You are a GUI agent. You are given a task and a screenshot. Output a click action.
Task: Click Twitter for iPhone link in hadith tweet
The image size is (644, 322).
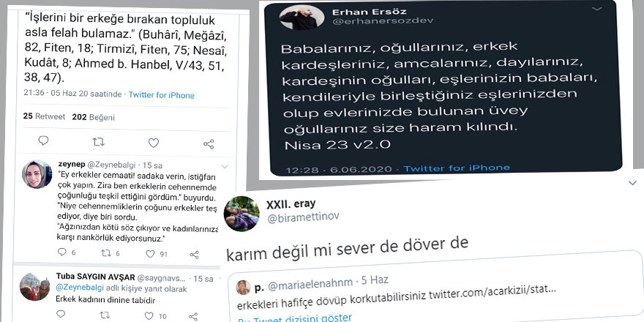[162, 95]
